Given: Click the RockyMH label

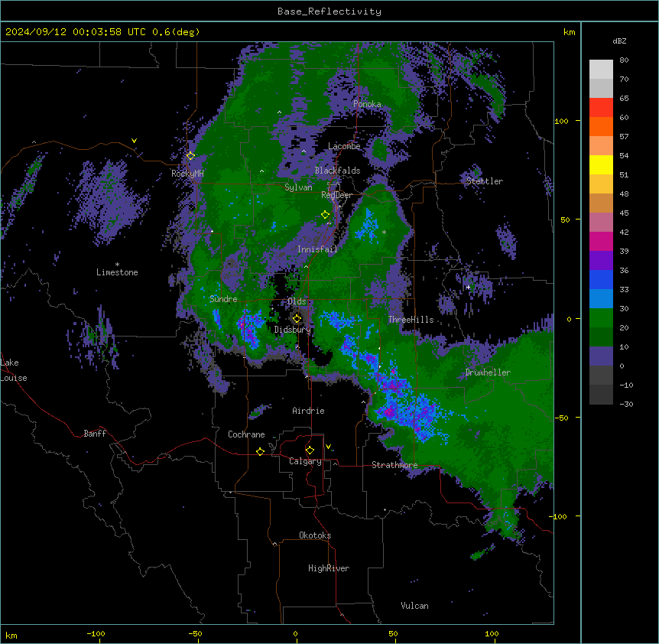Looking at the screenshot, I should point(187,173).
